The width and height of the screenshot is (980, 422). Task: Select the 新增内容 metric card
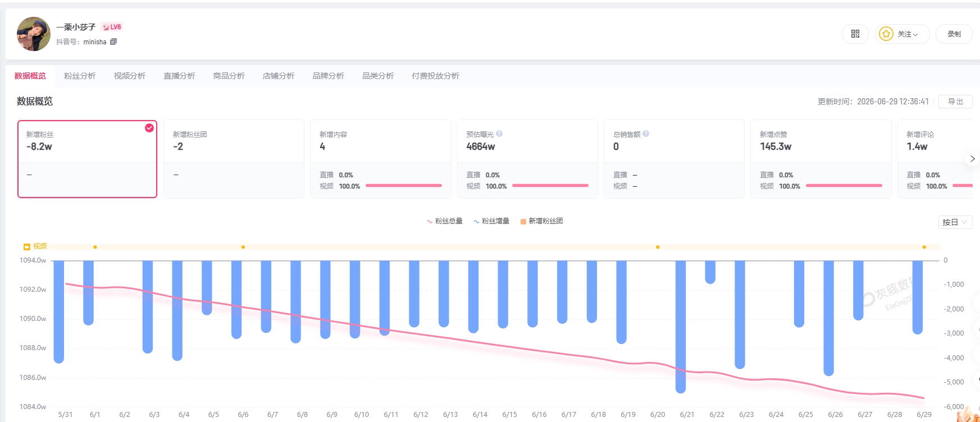[x=381, y=159]
